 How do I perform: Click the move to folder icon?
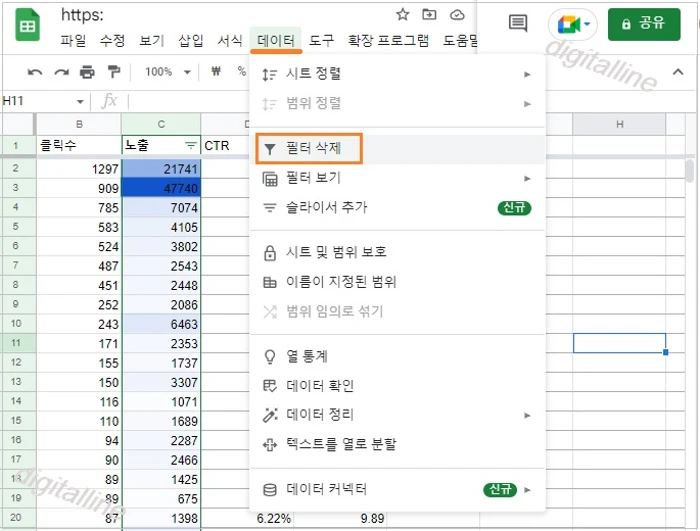(429, 14)
